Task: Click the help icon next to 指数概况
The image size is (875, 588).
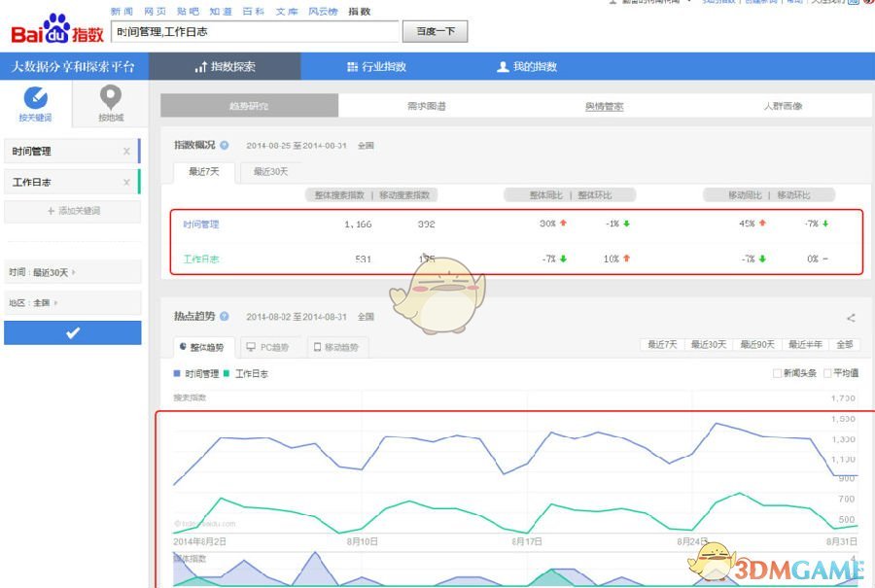Action: tap(225, 145)
